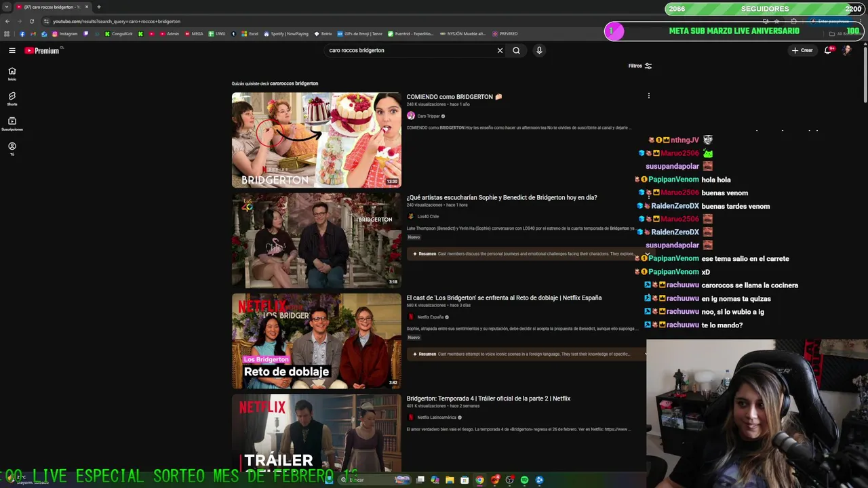Image resolution: width=868 pixels, height=488 pixels.
Task: Click the YouTube Premium logo
Action: coord(43,50)
